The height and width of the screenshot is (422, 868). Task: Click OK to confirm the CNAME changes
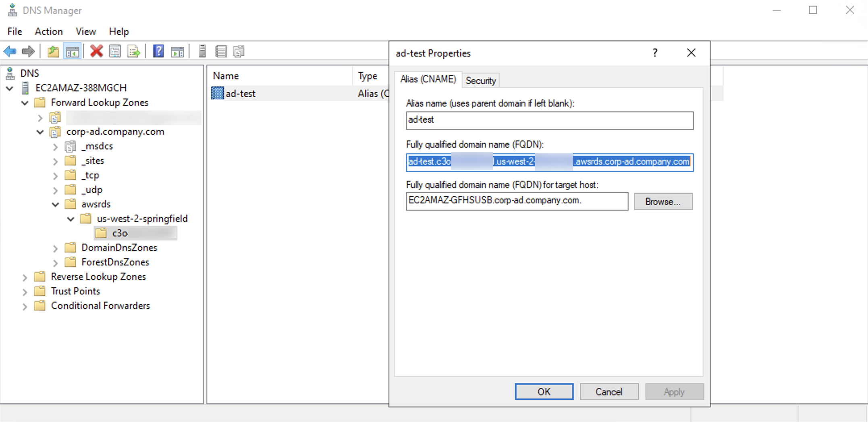pos(544,391)
